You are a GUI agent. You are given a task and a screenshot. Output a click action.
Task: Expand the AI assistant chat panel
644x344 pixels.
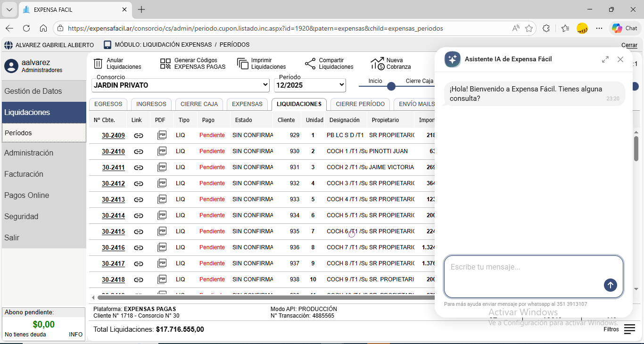605,59
